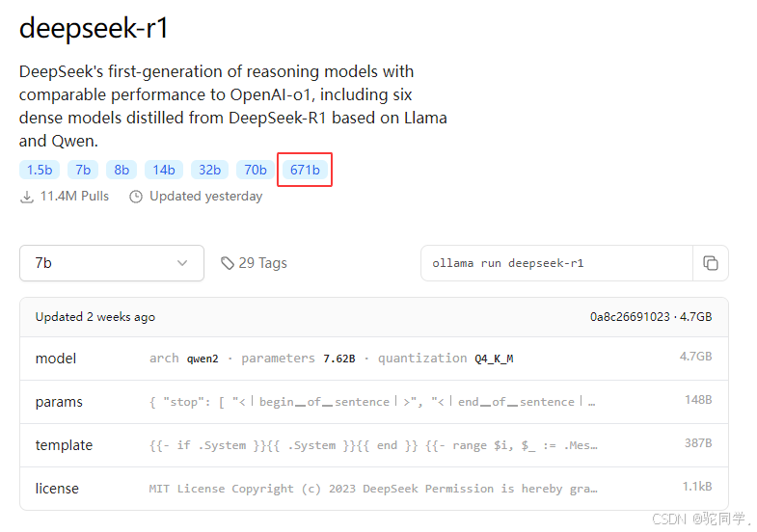Open the params file row
The height and width of the screenshot is (532, 757).
click(x=373, y=402)
